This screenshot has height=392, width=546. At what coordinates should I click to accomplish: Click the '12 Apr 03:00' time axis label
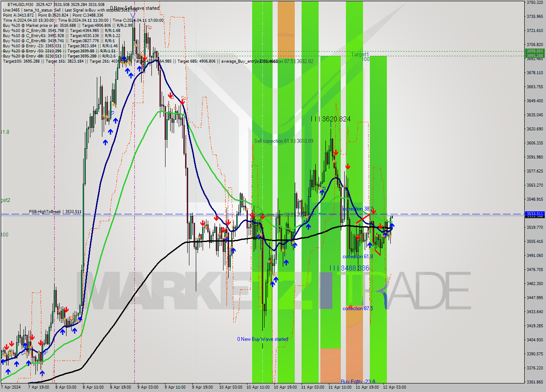395,388
